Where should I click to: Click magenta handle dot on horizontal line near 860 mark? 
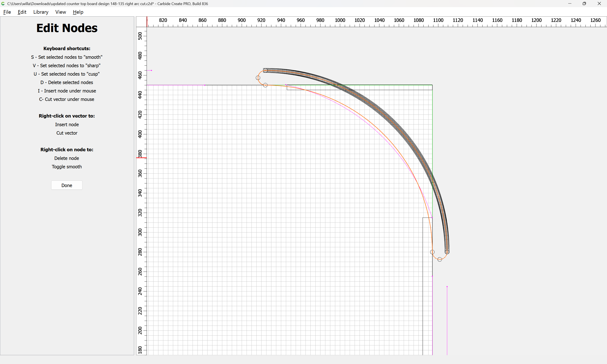click(205, 85)
